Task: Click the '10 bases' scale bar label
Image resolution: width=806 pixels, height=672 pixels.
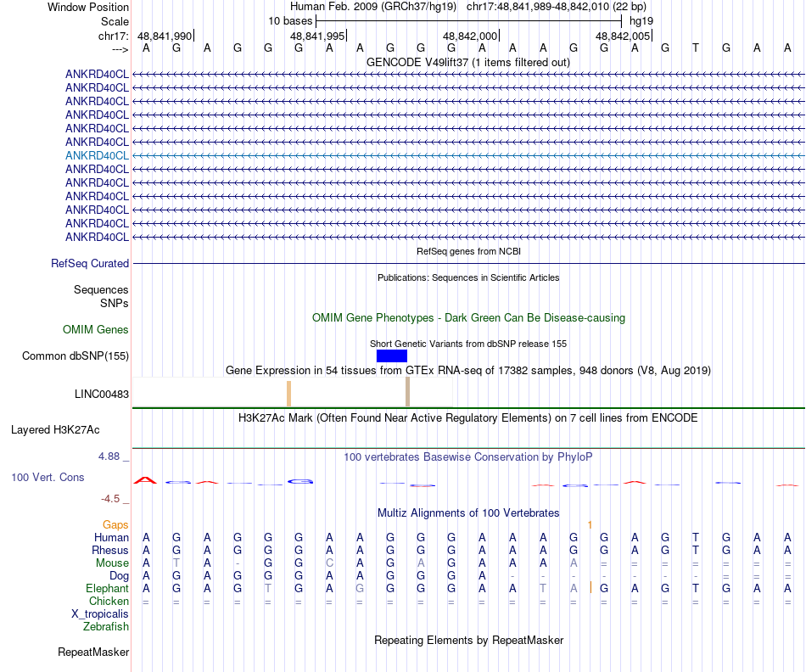Action: pos(290,21)
